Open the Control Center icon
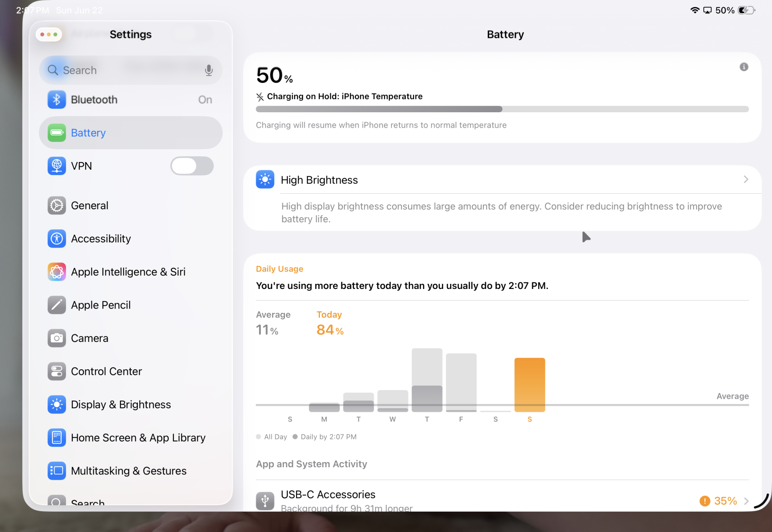 (57, 372)
